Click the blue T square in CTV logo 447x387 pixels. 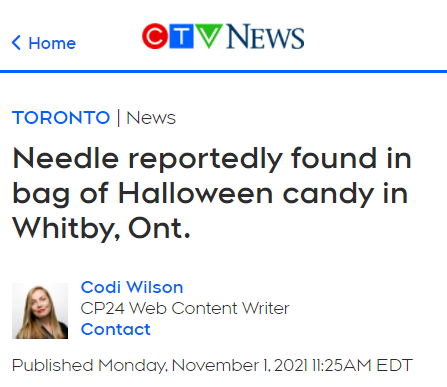point(181,36)
